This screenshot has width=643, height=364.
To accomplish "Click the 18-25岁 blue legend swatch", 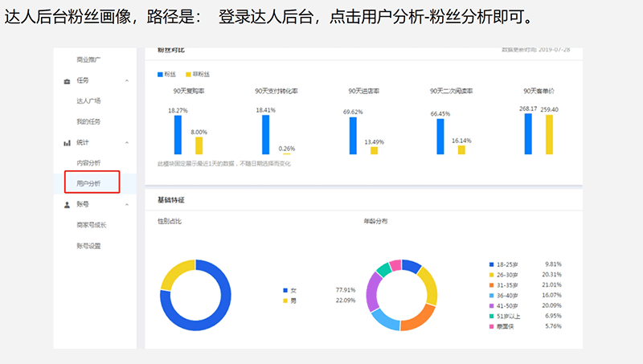I will pyautogui.click(x=491, y=264).
